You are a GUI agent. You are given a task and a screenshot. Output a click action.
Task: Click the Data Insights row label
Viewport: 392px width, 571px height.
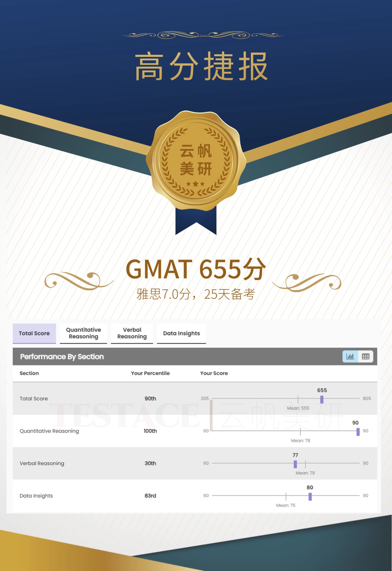(36, 496)
